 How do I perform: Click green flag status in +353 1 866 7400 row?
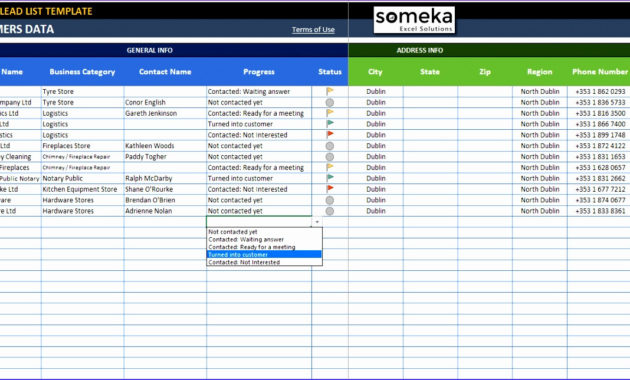click(x=330, y=124)
